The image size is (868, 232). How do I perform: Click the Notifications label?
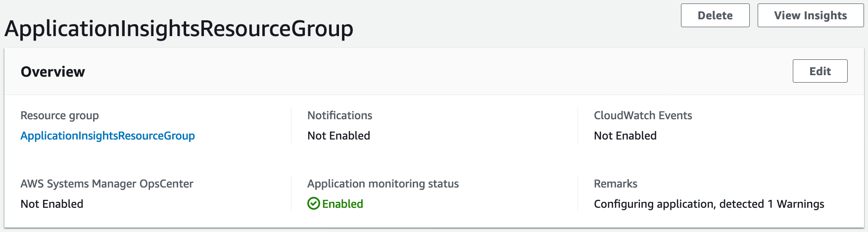click(339, 115)
